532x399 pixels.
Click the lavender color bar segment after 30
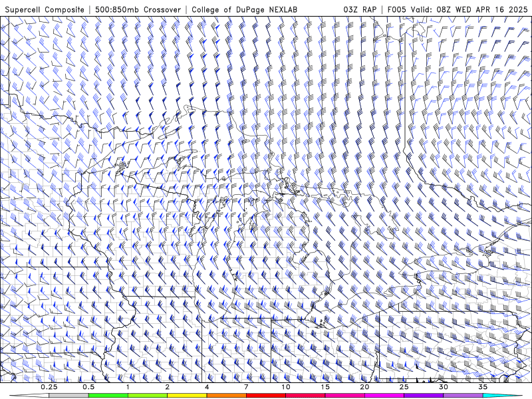pos(463,396)
